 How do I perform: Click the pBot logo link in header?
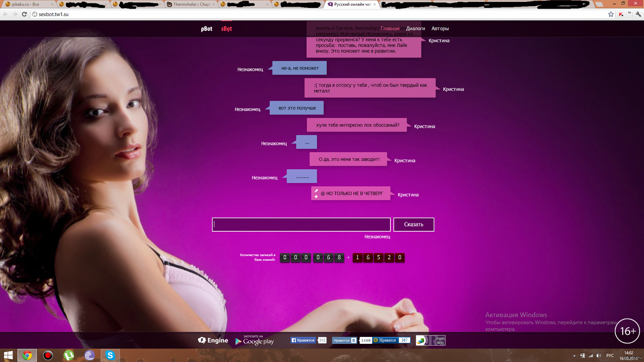coord(206,29)
